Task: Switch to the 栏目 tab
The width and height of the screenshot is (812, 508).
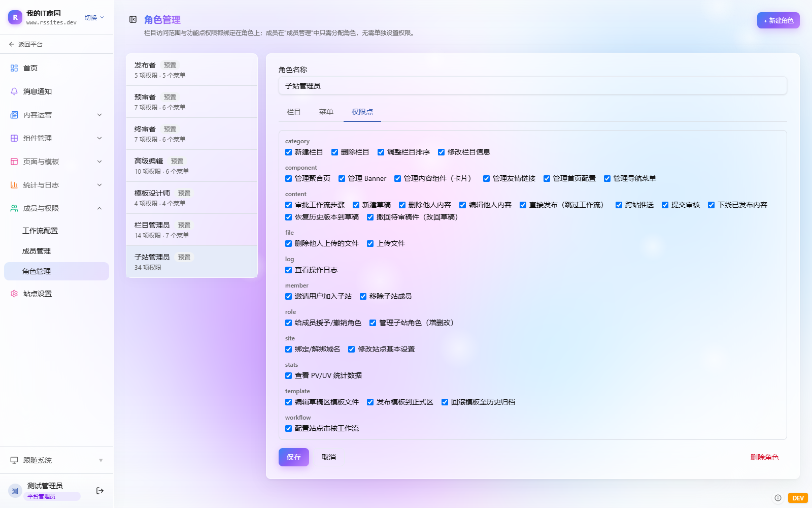Action: (293, 112)
